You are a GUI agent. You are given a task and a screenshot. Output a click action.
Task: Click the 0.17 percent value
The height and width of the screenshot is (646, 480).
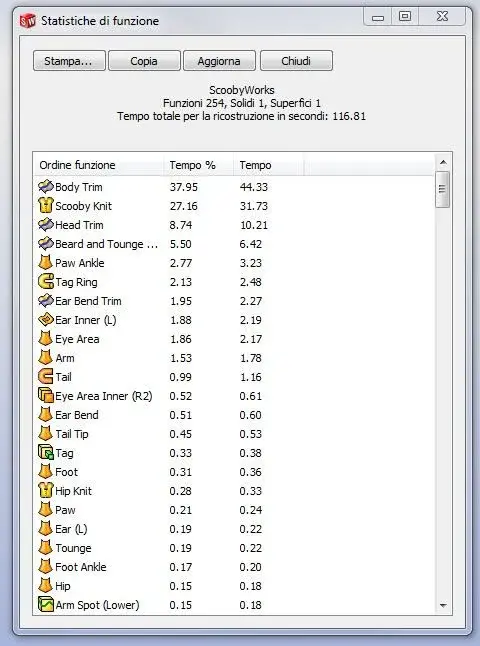181,567
